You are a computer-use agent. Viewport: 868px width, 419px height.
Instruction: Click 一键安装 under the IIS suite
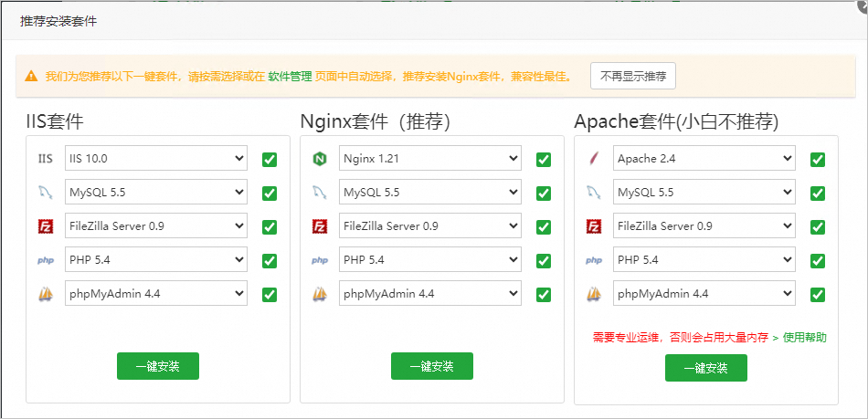coord(158,366)
